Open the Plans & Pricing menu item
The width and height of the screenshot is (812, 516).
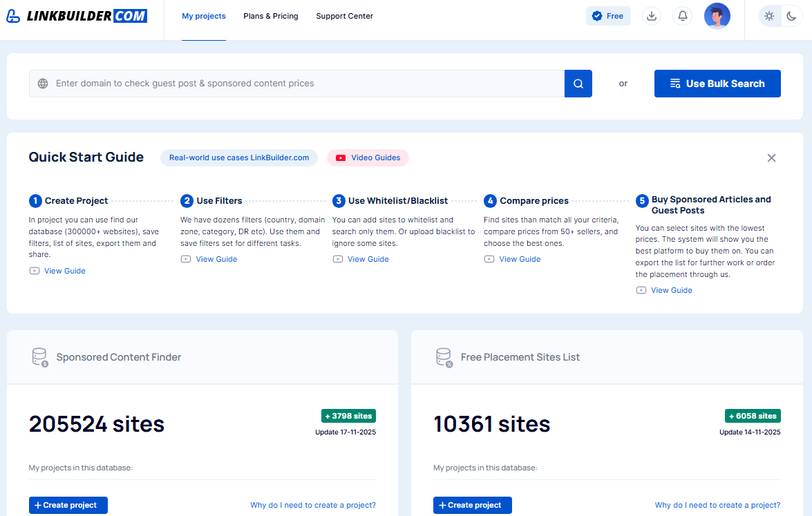[271, 15]
